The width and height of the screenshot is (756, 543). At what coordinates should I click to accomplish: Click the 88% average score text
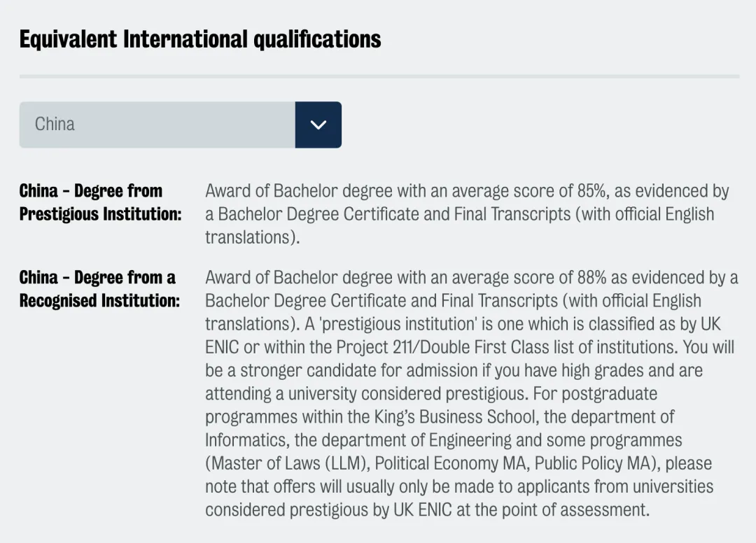coord(591,278)
